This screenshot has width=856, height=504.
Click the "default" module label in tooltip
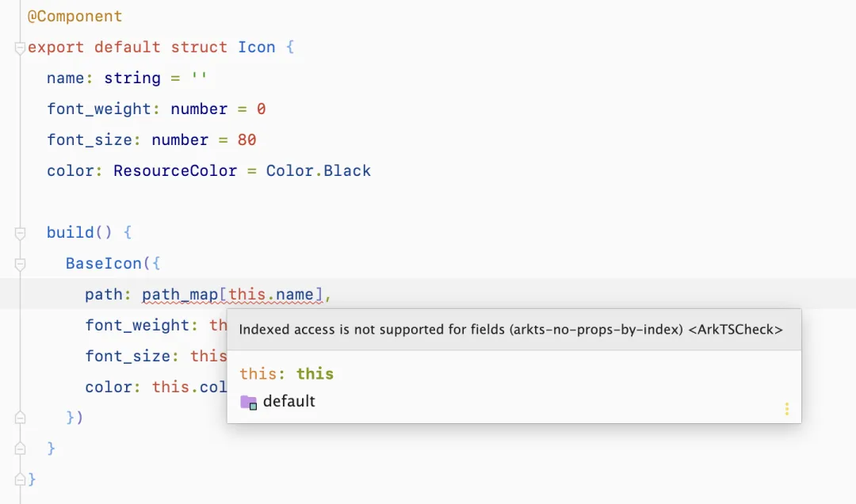pyautogui.click(x=289, y=402)
